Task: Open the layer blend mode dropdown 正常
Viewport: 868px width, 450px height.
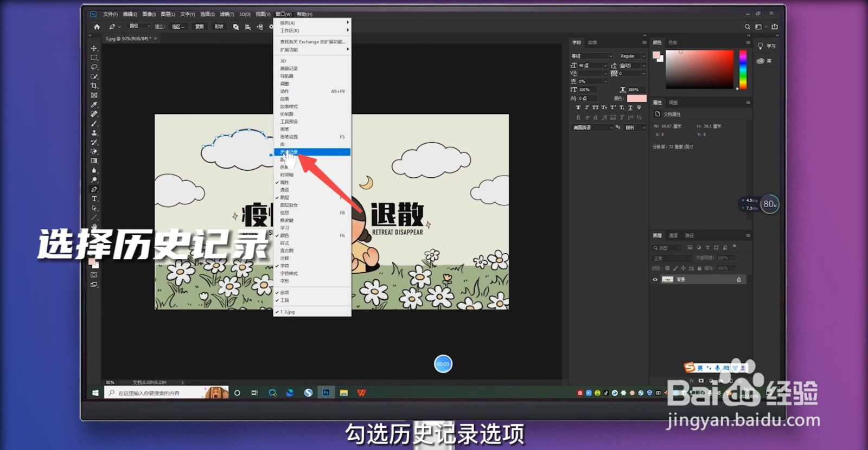Action: point(672,258)
